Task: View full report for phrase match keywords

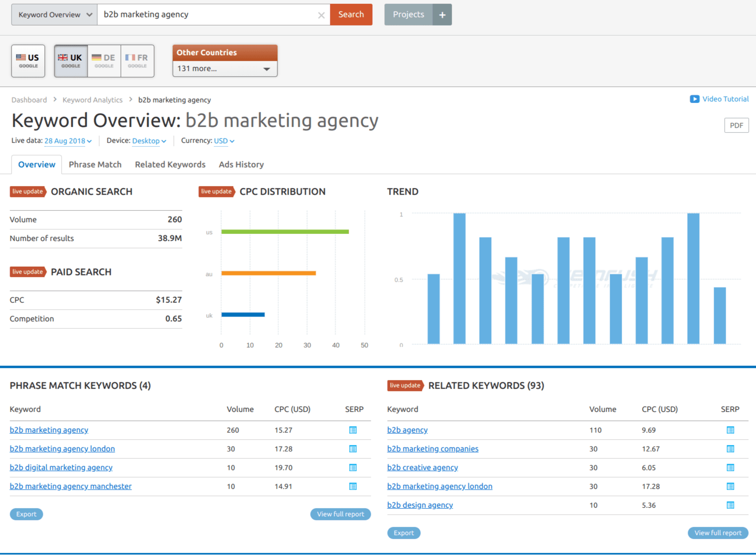Action: [x=340, y=514]
